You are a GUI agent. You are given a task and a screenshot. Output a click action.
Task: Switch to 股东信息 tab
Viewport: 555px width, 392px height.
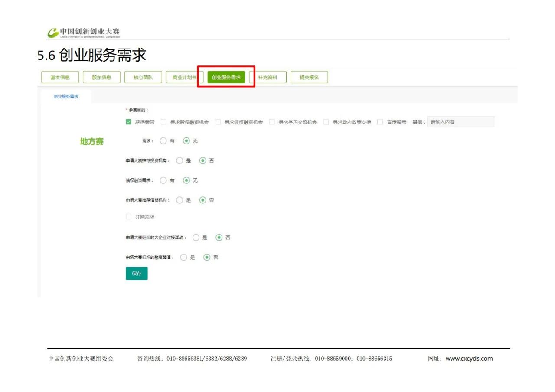(x=101, y=77)
